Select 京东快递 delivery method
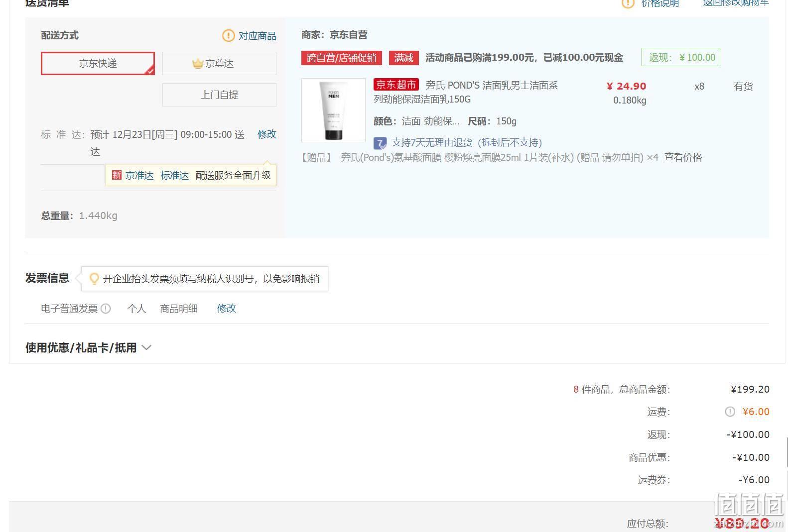Image resolution: width=788 pixels, height=532 pixels. tap(98, 63)
